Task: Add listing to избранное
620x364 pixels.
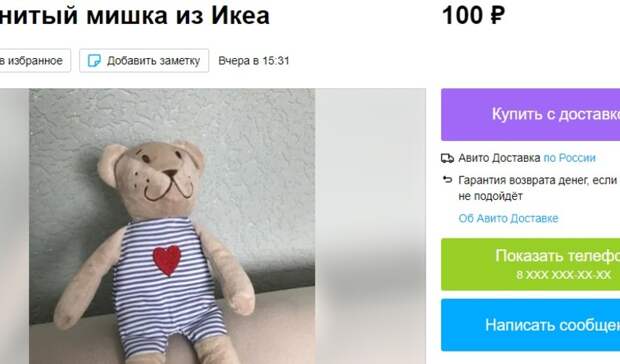Action: [35, 60]
